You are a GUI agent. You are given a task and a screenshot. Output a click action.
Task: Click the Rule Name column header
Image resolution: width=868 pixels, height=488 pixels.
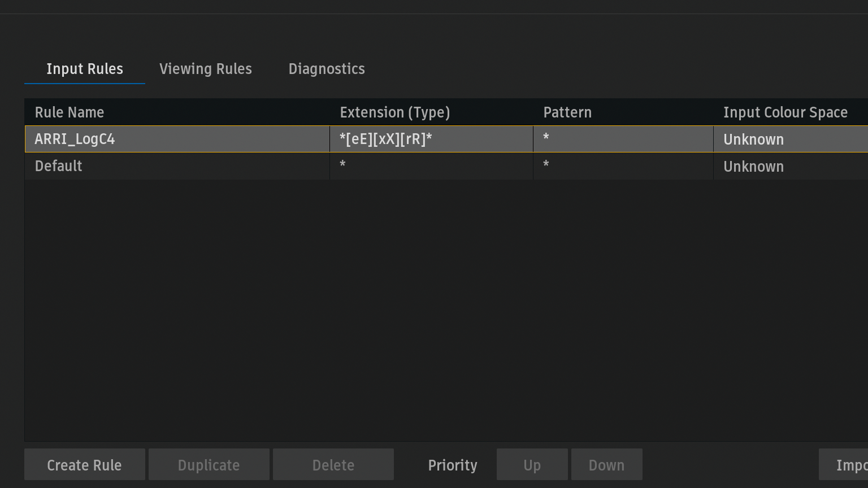click(70, 112)
